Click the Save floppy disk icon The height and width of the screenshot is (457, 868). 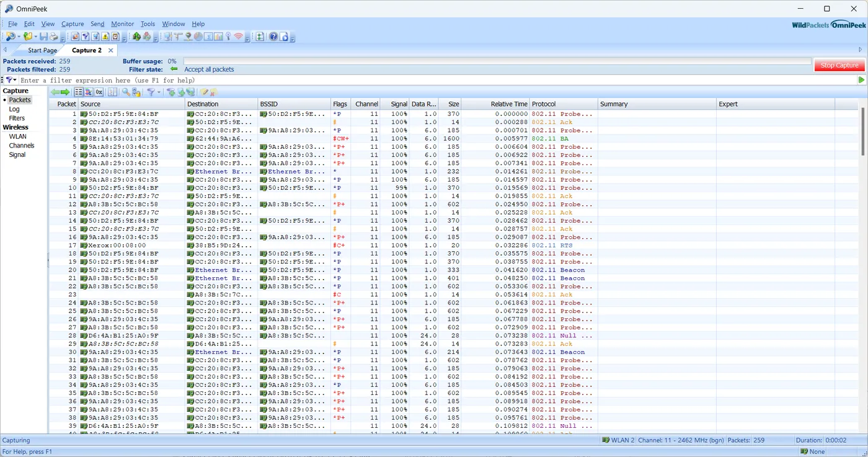(43, 37)
